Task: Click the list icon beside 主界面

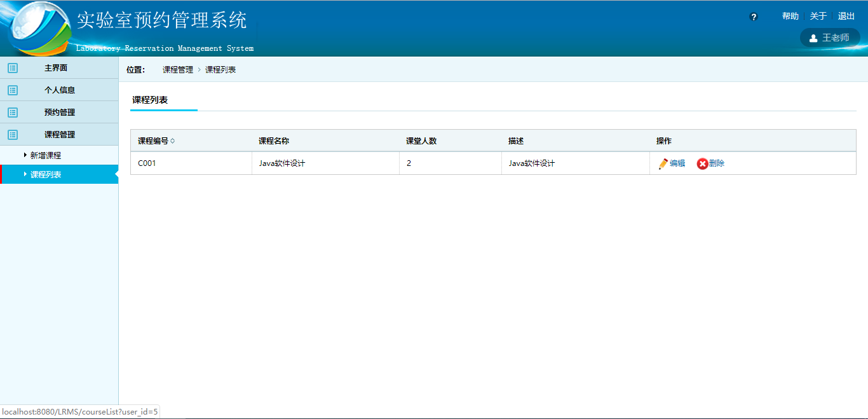Action: [13, 68]
